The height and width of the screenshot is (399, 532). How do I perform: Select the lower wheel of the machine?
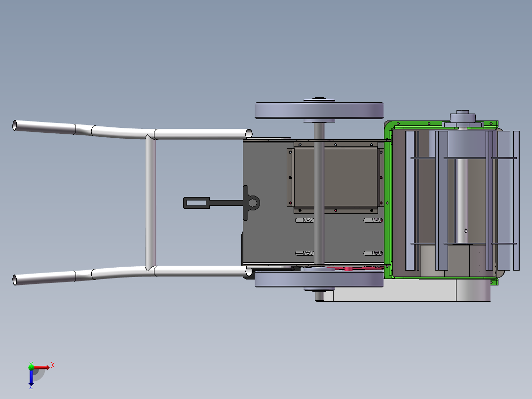click(x=319, y=279)
